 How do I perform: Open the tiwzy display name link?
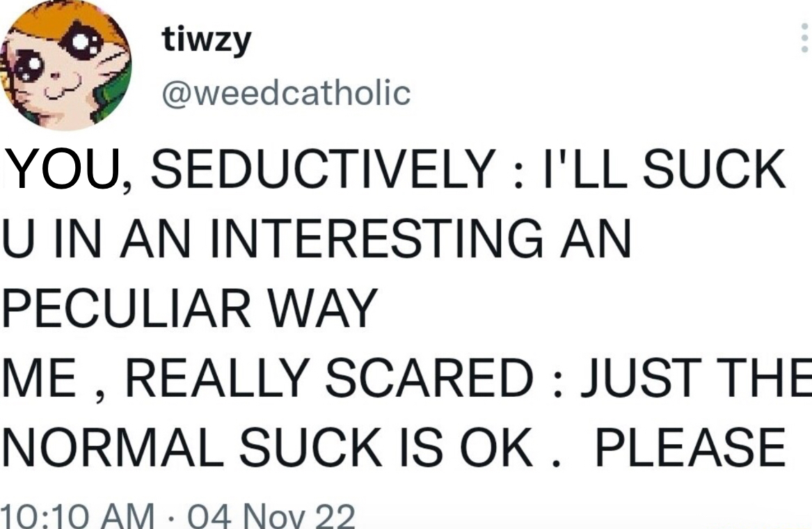tap(205, 41)
